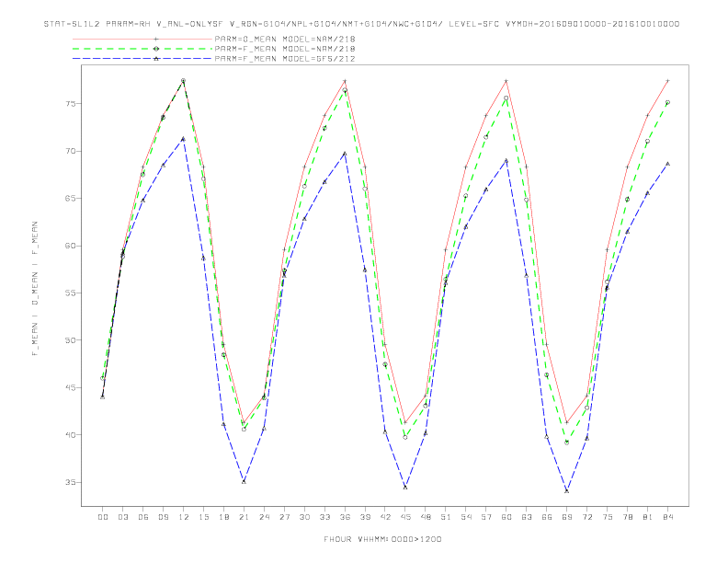Click x-axis tick label 30
Screen dimensions: 728x563
tap(304, 517)
